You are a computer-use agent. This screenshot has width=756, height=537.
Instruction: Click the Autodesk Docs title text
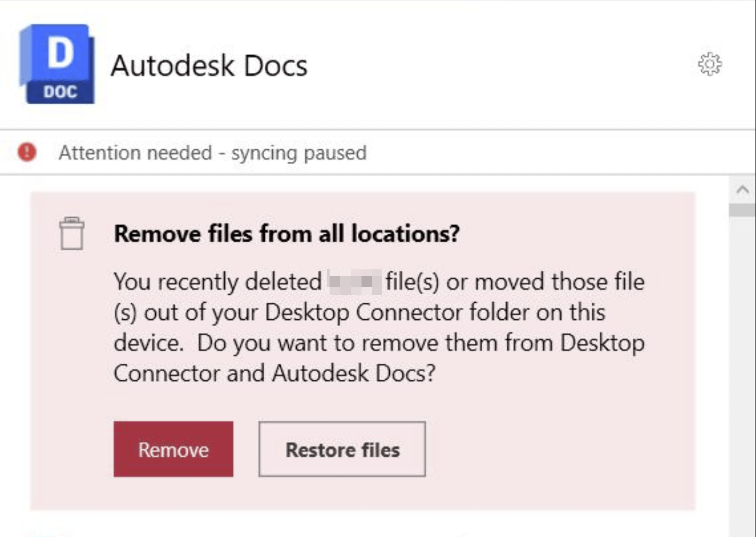point(209,64)
